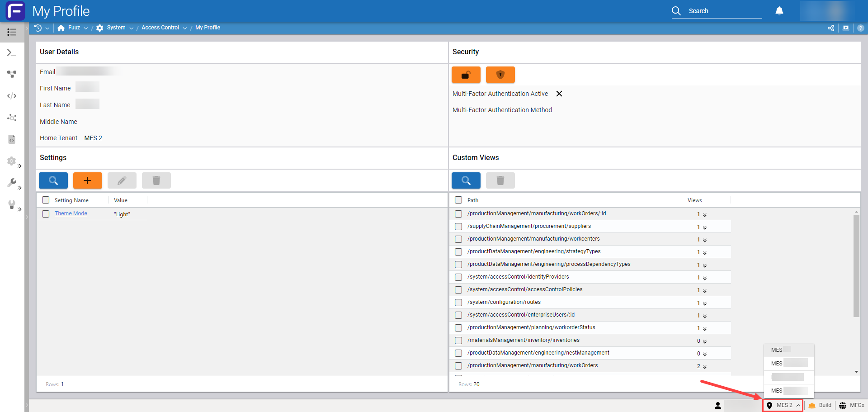Go to Fuuz home breadcrumb
Image resolution: width=868 pixels, height=412 pixels.
(x=74, y=28)
